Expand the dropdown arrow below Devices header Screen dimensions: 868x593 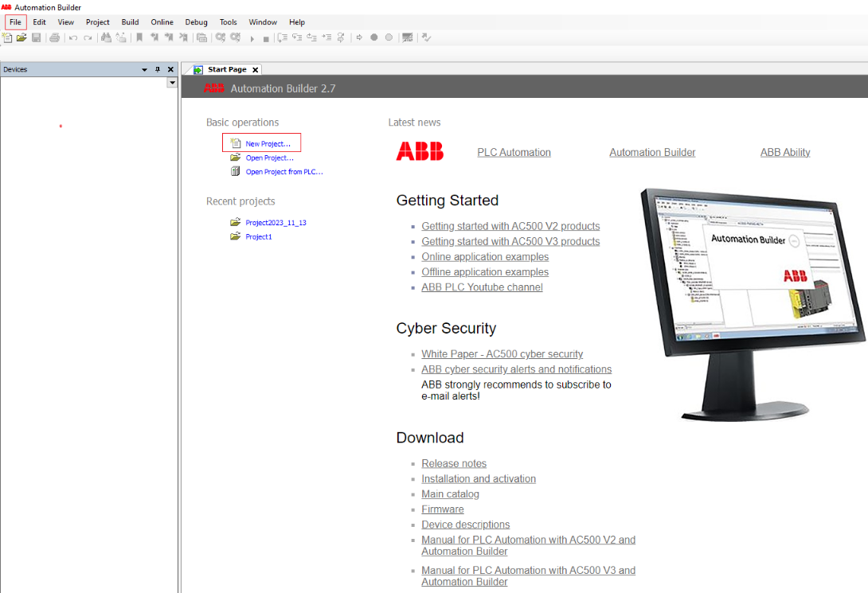[172, 83]
